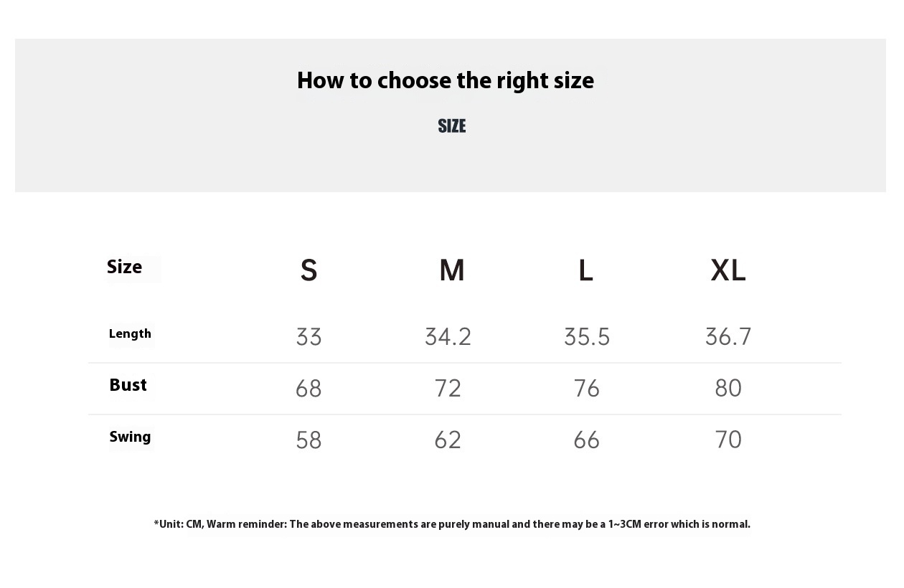Click the 80 bust value for XL
This screenshot has width=904, height=588.
(x=728, y=389)
